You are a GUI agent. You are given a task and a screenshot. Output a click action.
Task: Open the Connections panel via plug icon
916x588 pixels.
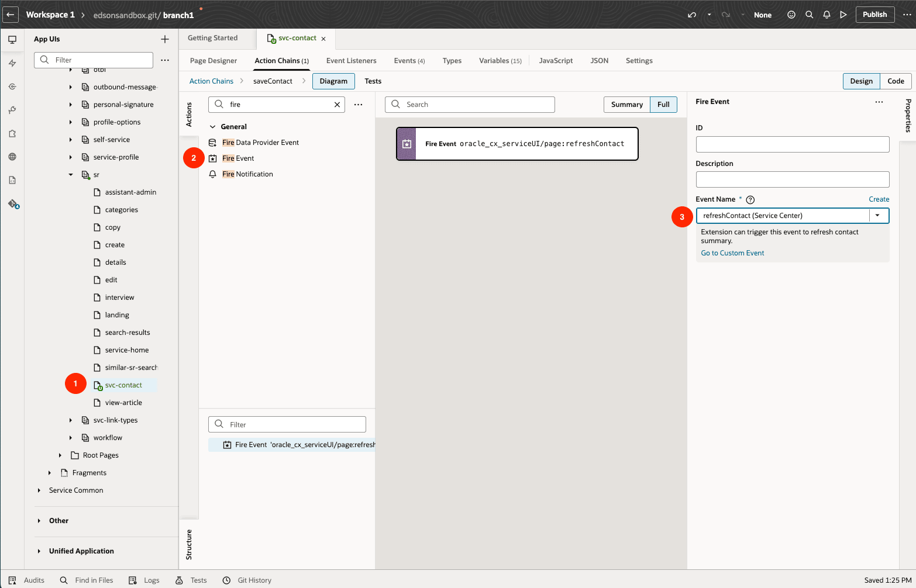(x=12, y=110)
